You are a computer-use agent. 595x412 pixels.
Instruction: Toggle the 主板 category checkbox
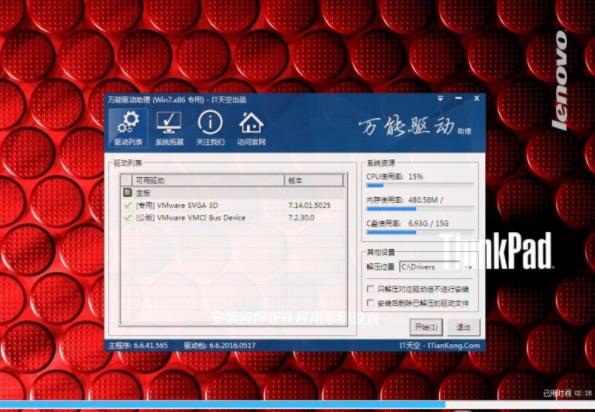(128, 193)
